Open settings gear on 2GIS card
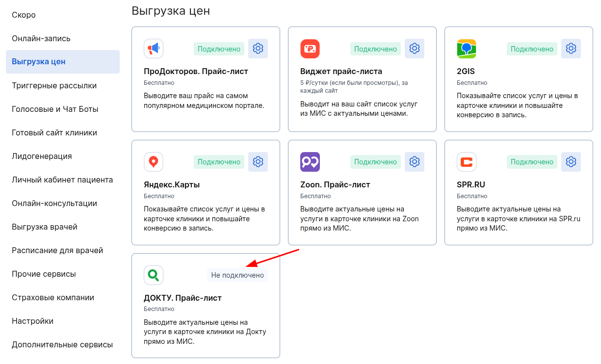The image size is (601, 364). click(x=571, y=49)
